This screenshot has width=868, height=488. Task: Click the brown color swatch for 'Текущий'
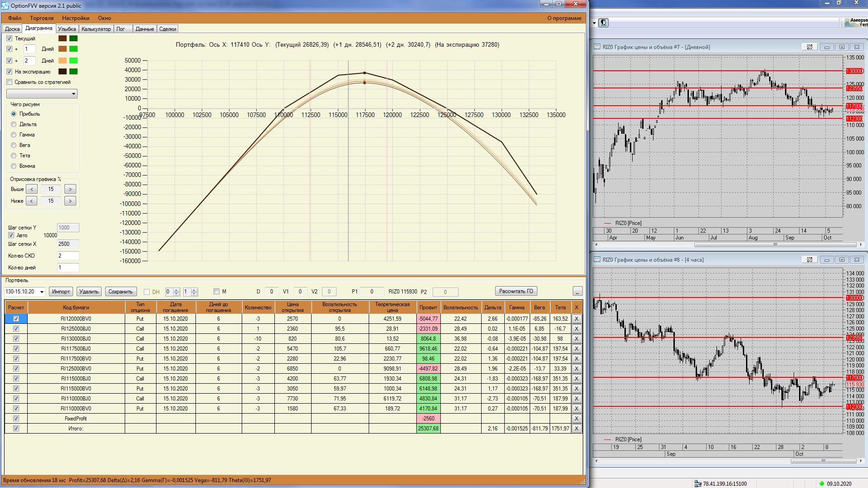[x=63, y=39]
